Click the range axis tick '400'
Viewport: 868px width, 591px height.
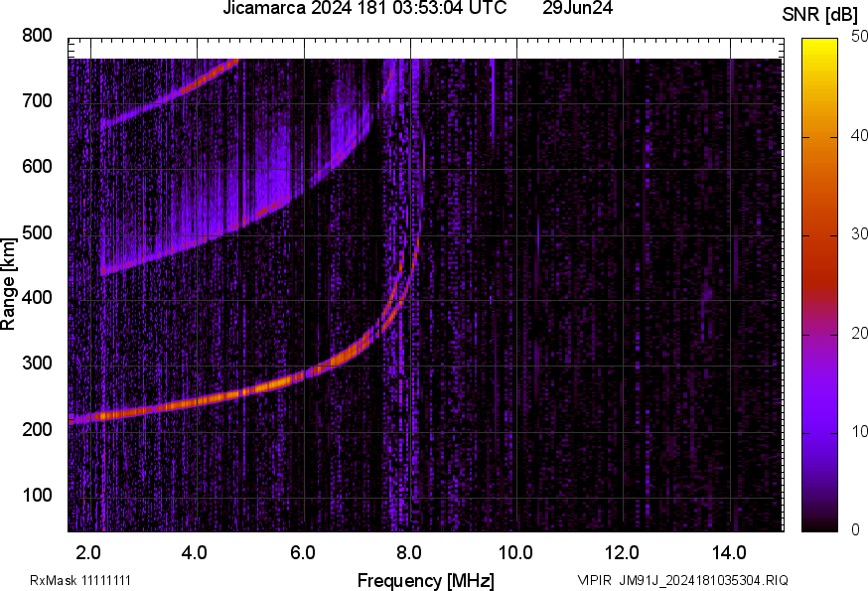point(37,298)
